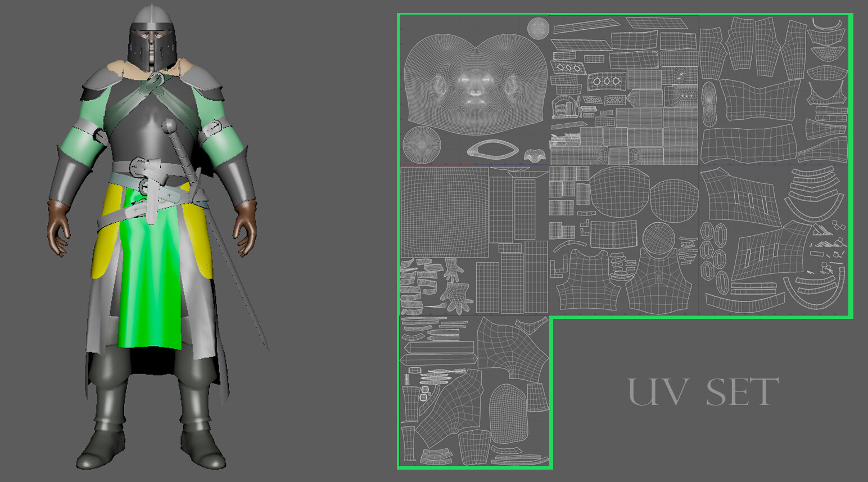
Task: Select the eye-shaped ring UV island below the face
Action: click(x=492, y=149)
